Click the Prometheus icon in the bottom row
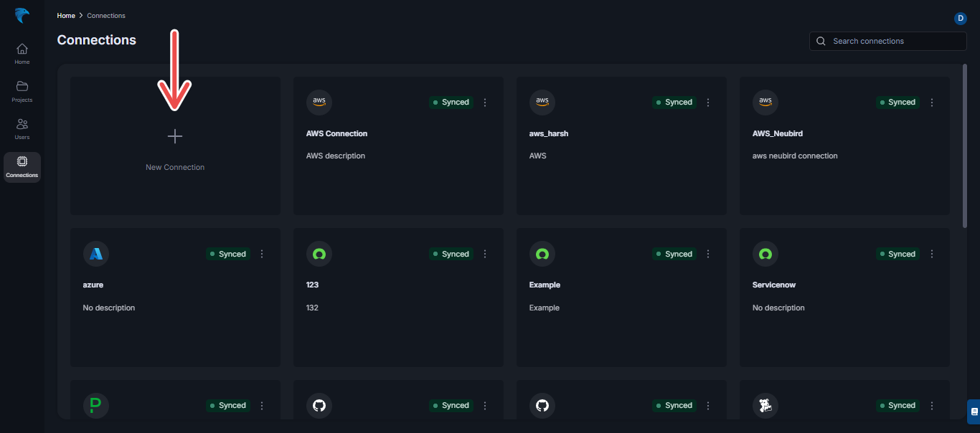980x433 pixels. point(96,405)
